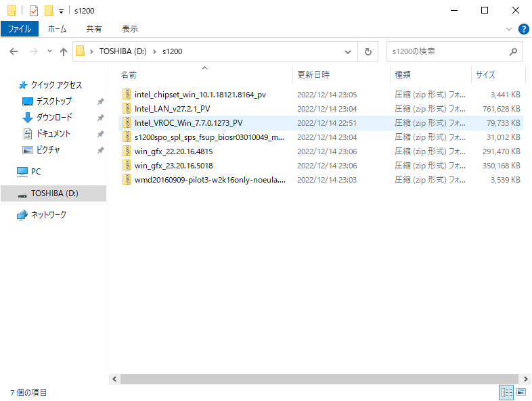The height and width of the screenshot is (401, 532).
Task: Click the zip icon of Intel_VROC_Win file
Action: click(127, 122)
